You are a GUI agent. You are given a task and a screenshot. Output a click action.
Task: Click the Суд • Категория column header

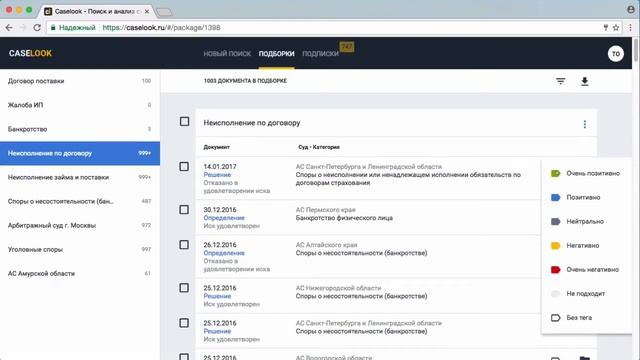pos(319,147)
